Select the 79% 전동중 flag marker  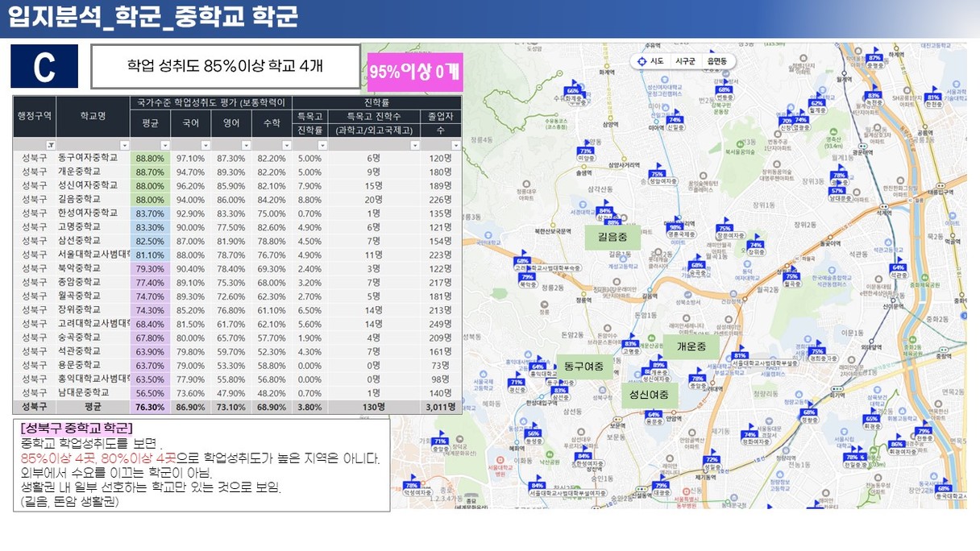click(x=923, y=432)
